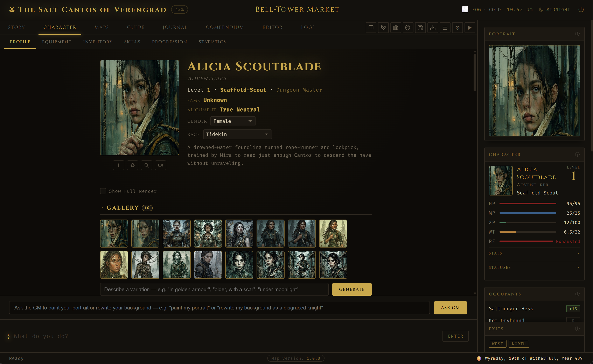This screenshot has height=364, width=593.
Task: Click the magnifier zoom portrait icon
Action: [146, 165]
